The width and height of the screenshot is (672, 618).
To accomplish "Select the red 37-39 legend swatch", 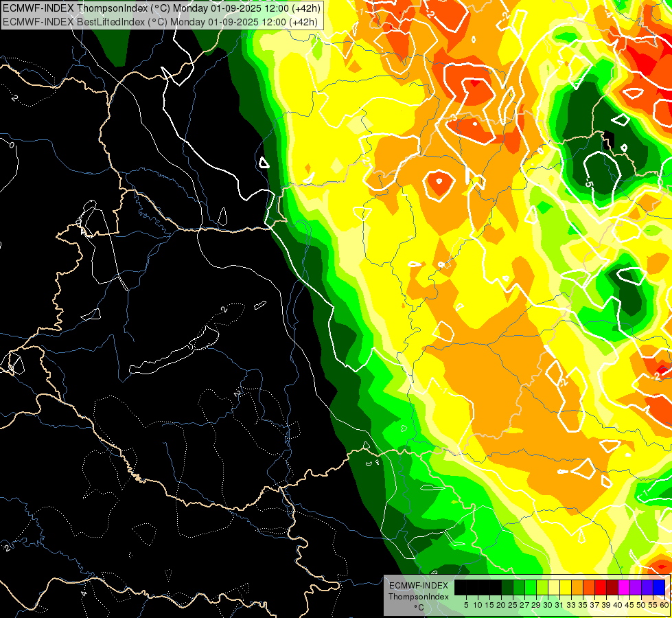I will point(601,587).
